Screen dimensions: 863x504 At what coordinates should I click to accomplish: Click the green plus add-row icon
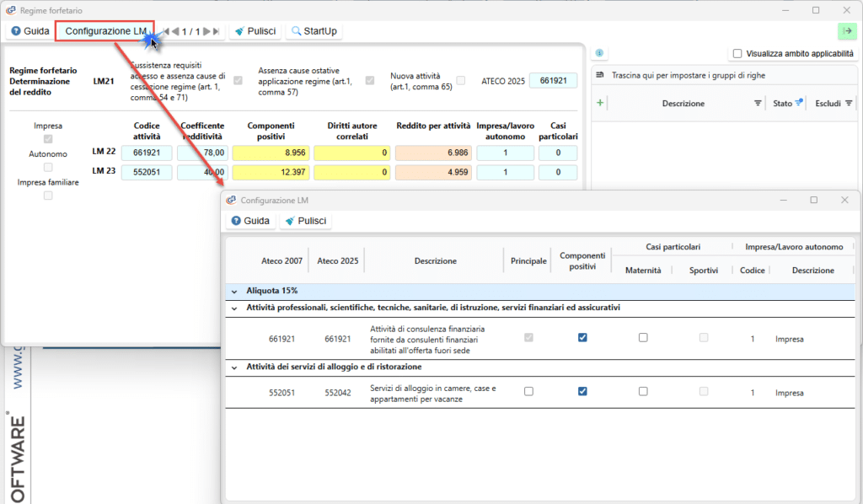[600, 102]
